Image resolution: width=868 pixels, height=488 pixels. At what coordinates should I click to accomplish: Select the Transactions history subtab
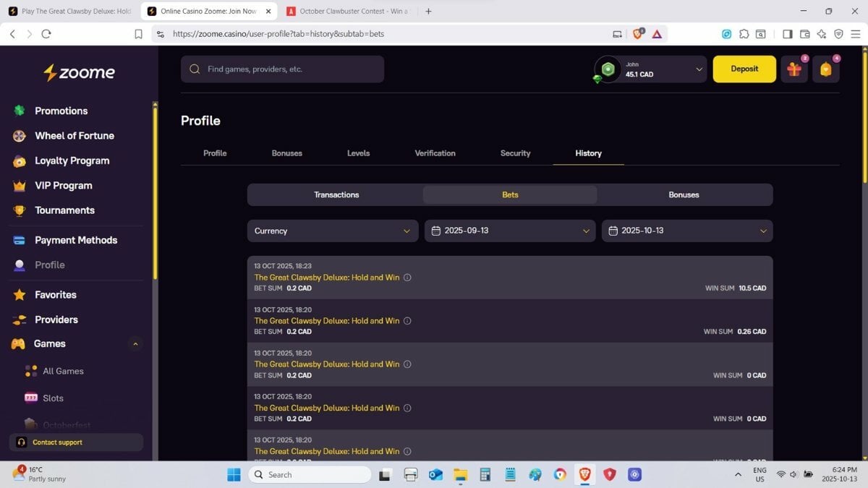point(336,194)
